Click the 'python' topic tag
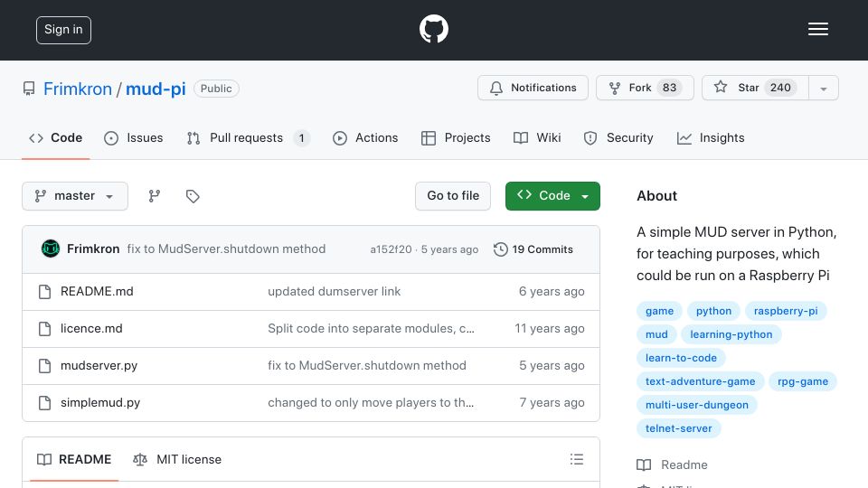 click(713, 311)
